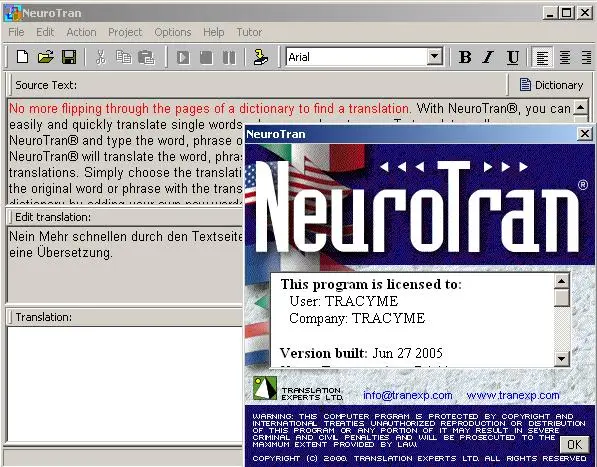Copy selection using the copy icon
Screen dimensions: 597x467
(x=123, y=57)
